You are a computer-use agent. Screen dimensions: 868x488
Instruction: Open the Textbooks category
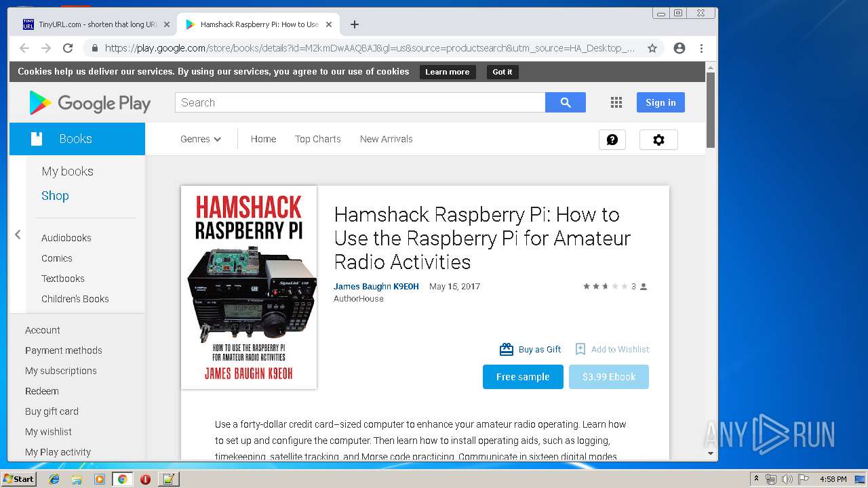(62, 279)
